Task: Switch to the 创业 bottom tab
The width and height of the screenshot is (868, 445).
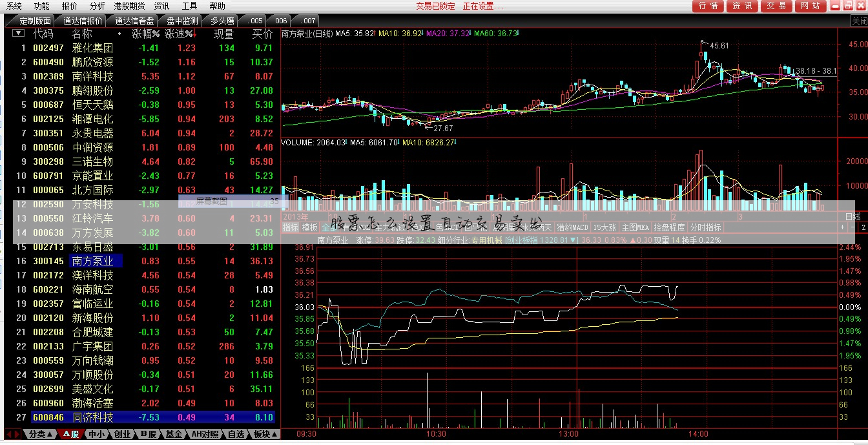Action: [x=123, y=434]
